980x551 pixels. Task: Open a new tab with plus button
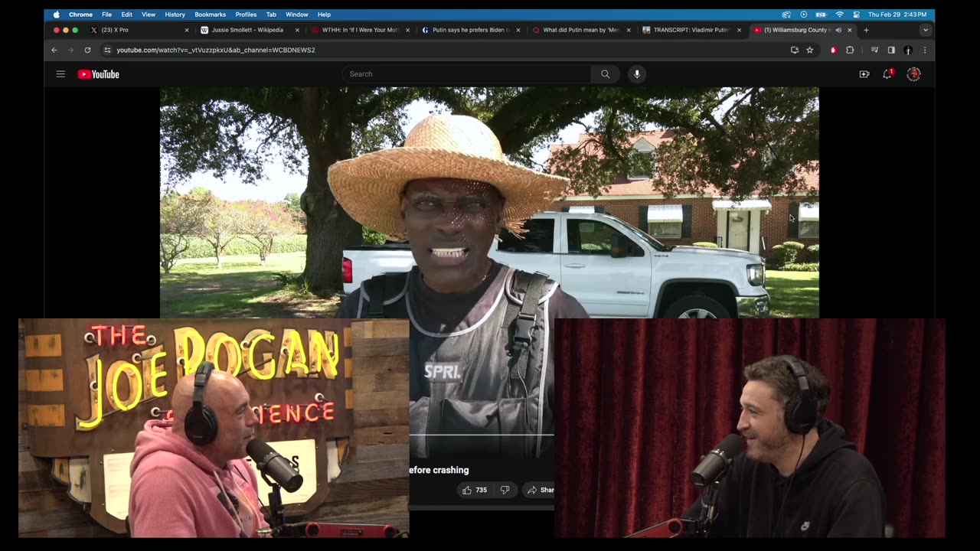866,30
